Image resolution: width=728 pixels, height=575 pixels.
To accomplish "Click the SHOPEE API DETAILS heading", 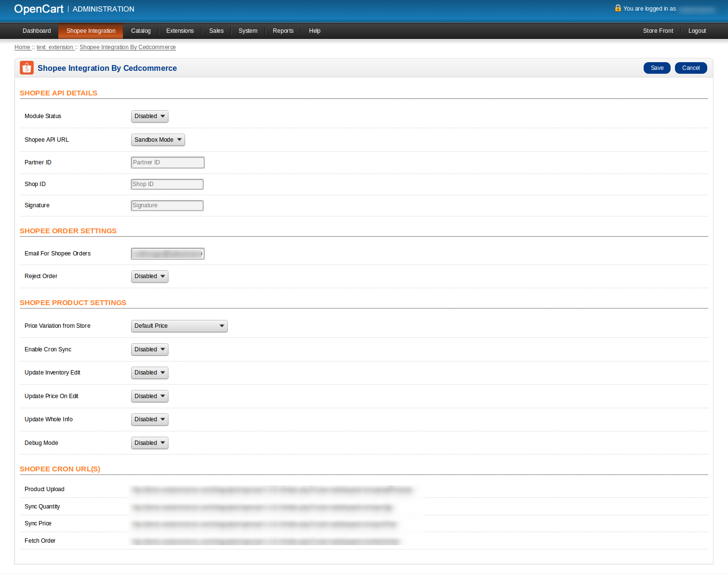I will (x=58, y=93).
